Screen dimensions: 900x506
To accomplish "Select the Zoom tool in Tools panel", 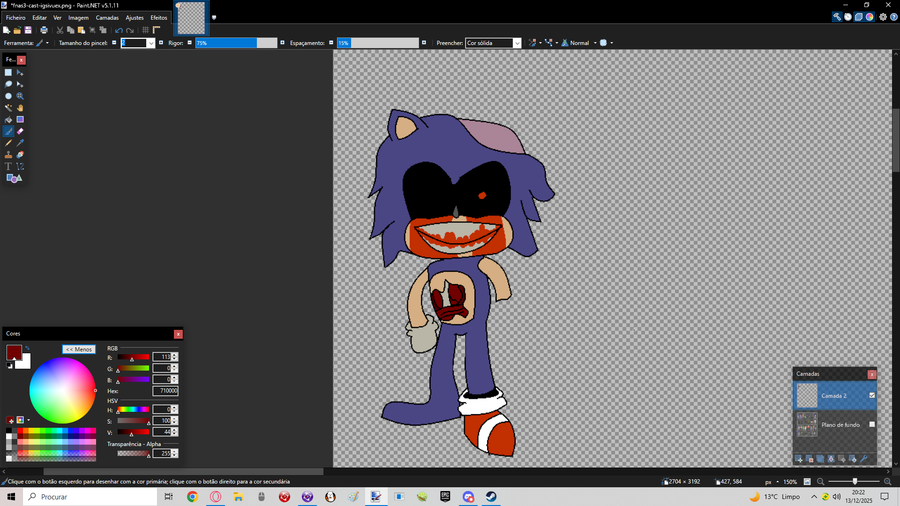I will (x=20, y=96).
